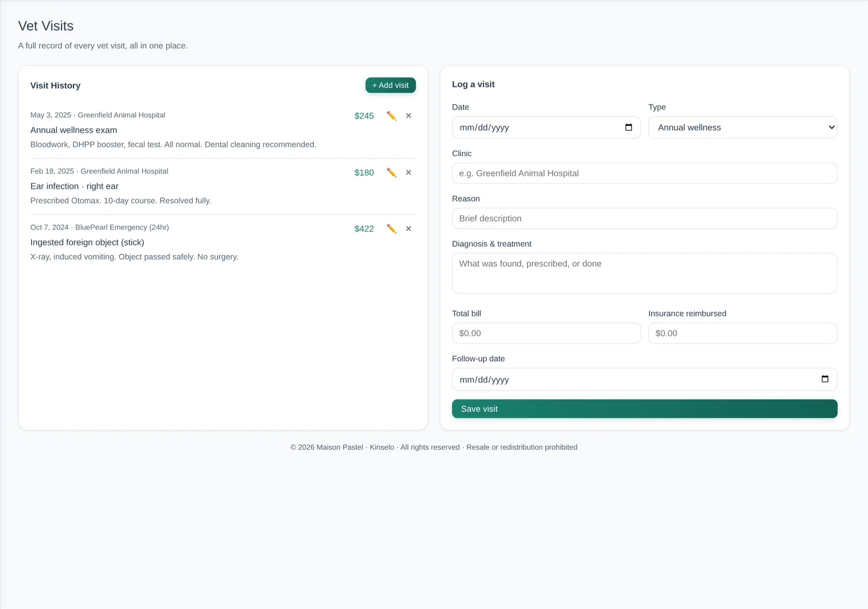Viewport: 868px width, 609px height.
Task: Click the 'Annual wellness exam' visit title
Action: coord(74,130)
